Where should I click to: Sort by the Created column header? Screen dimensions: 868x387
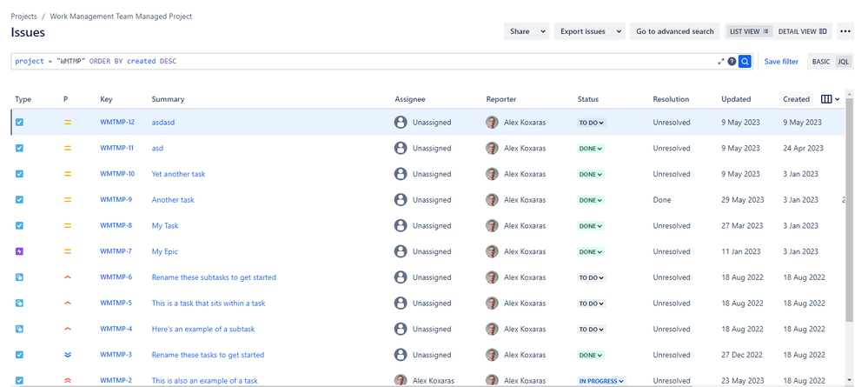point(796,99)
